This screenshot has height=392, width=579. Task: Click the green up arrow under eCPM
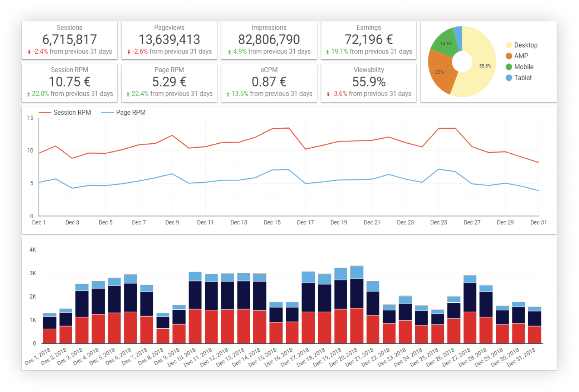pos(228,94)
